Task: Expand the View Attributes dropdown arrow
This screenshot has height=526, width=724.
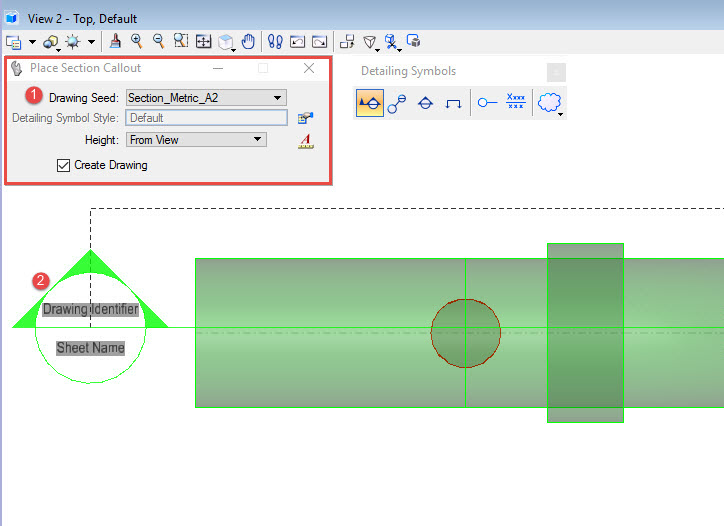Action: [x=32, y=42]
